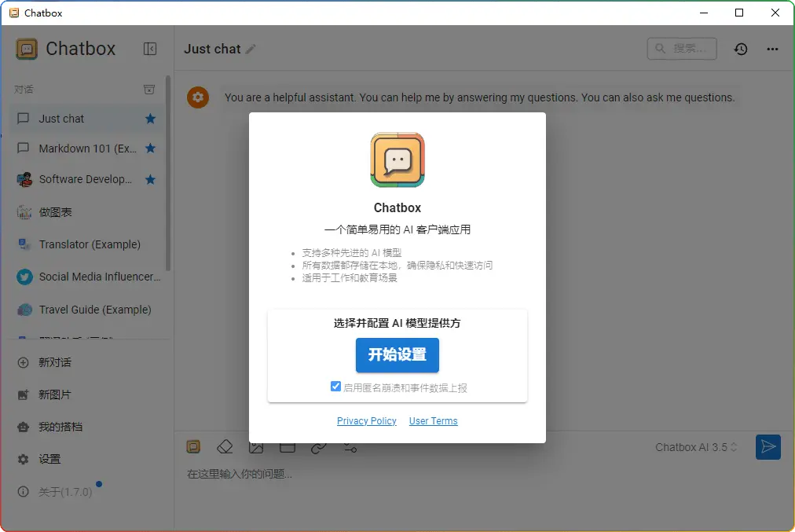The image size is (795, 532).
Task: Toggle the star on Software Developer conversation
Action: (x=150, y=179)
